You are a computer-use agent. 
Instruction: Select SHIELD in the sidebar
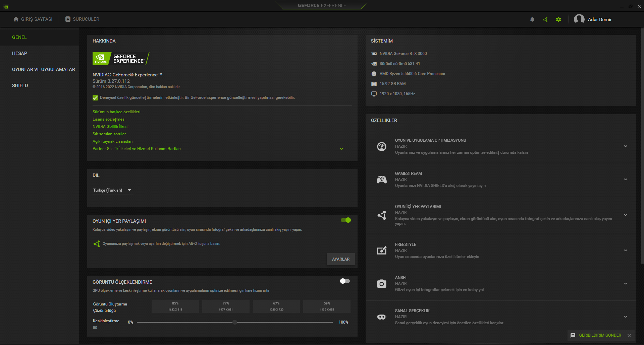click(40, 85)
